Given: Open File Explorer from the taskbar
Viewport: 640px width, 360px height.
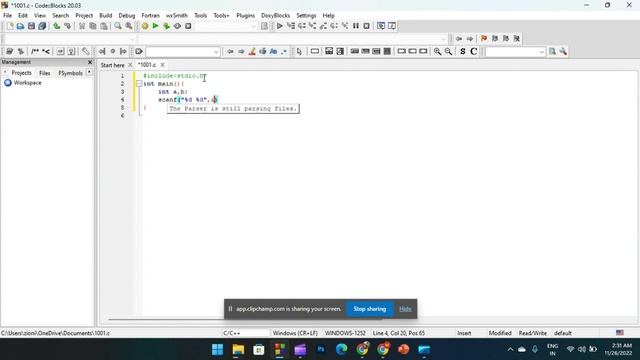Looking at the screenshot, I should coord(238,349).
